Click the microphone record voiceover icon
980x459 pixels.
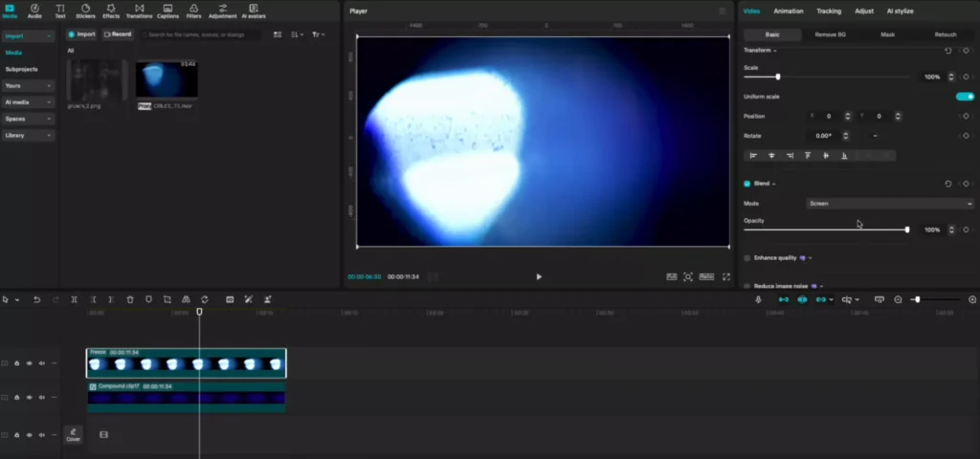[758, 299]
